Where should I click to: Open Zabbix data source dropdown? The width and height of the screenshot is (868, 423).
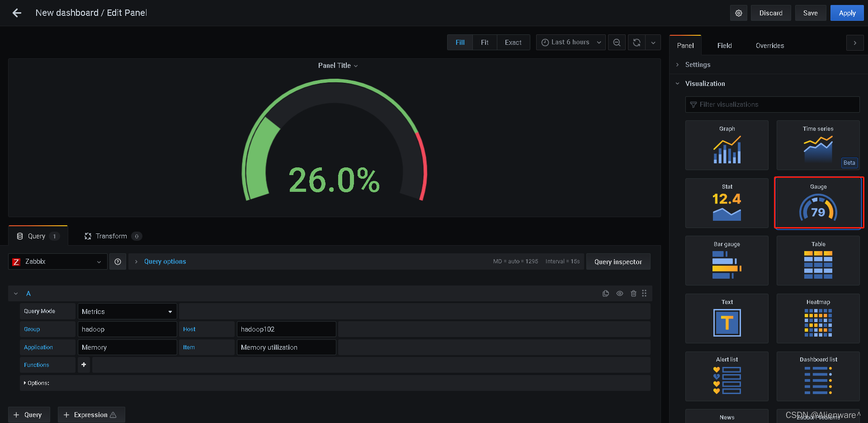point(58,261)
